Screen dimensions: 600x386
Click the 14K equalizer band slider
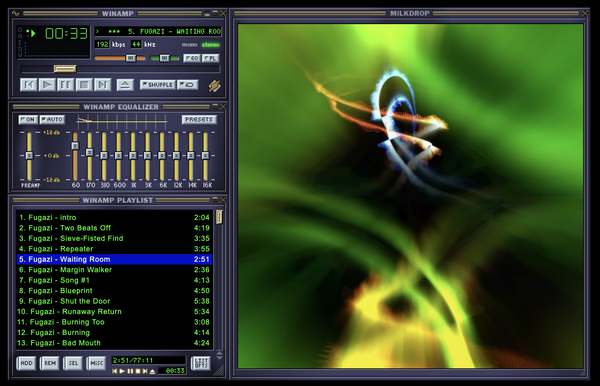click(x=191, y=155)
